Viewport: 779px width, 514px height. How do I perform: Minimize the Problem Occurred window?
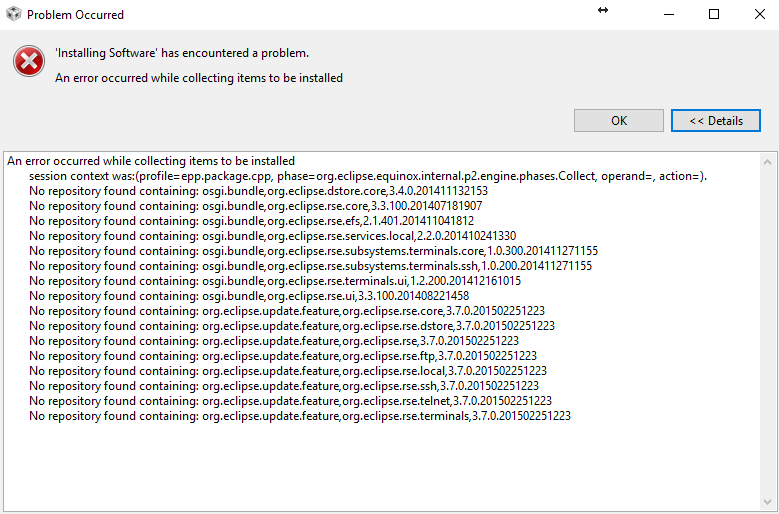click(x=669, y=15)
